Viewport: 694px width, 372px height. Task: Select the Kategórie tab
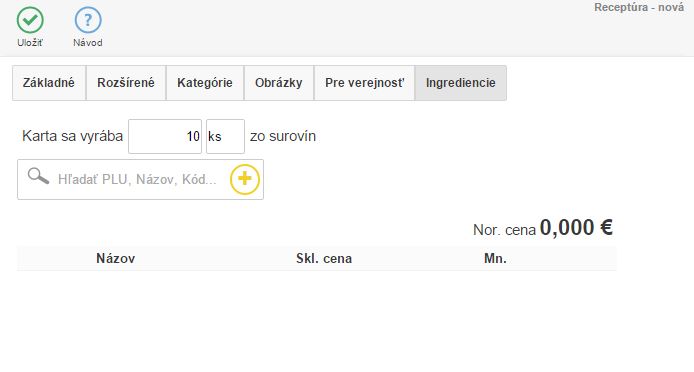pos(204,83)
